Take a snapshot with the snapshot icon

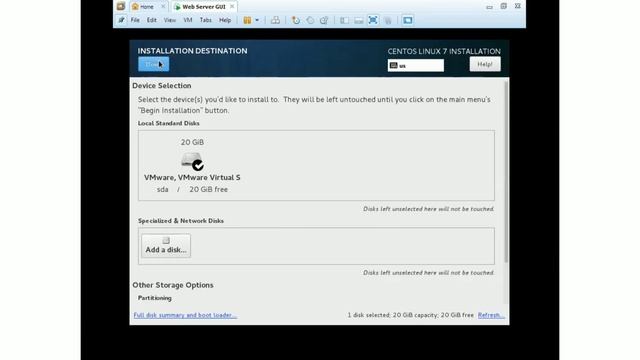[296, 20]
